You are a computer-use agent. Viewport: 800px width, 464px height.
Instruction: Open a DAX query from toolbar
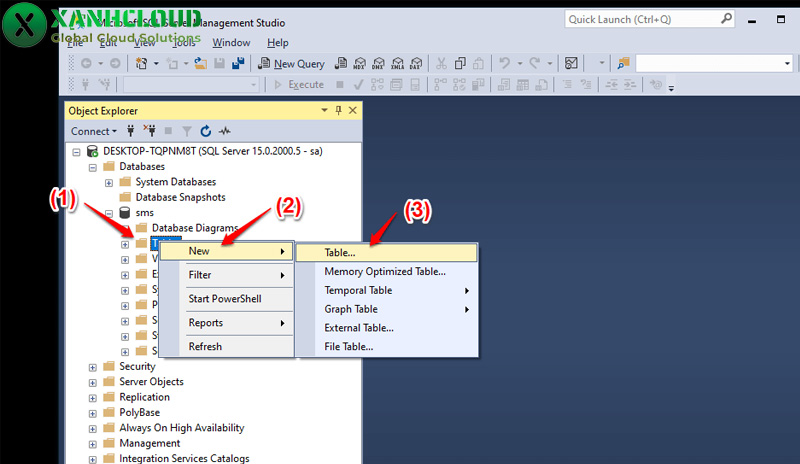pos(416,63)
